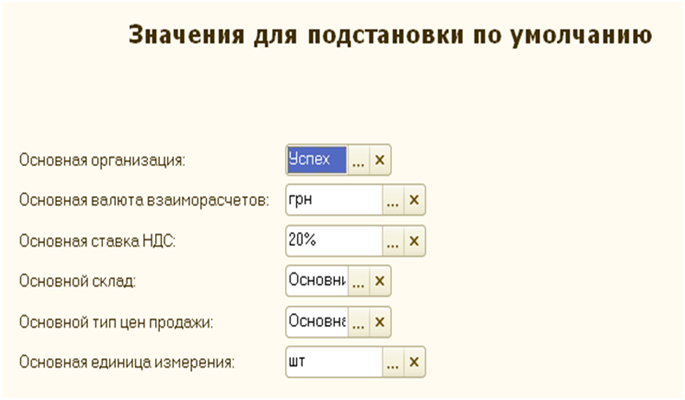Click the VAT rate field showing 20%
The height and width of the screenshot is (400, 685).
point(333,241)
